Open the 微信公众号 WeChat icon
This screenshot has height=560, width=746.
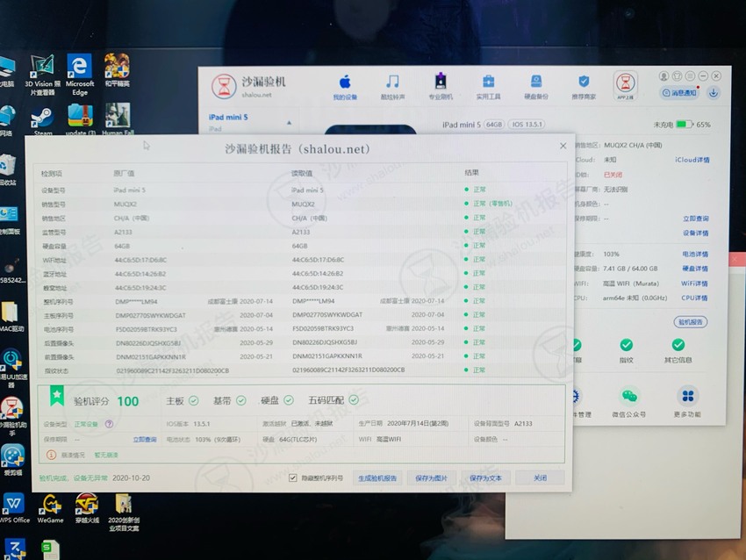tap(629, 396)
